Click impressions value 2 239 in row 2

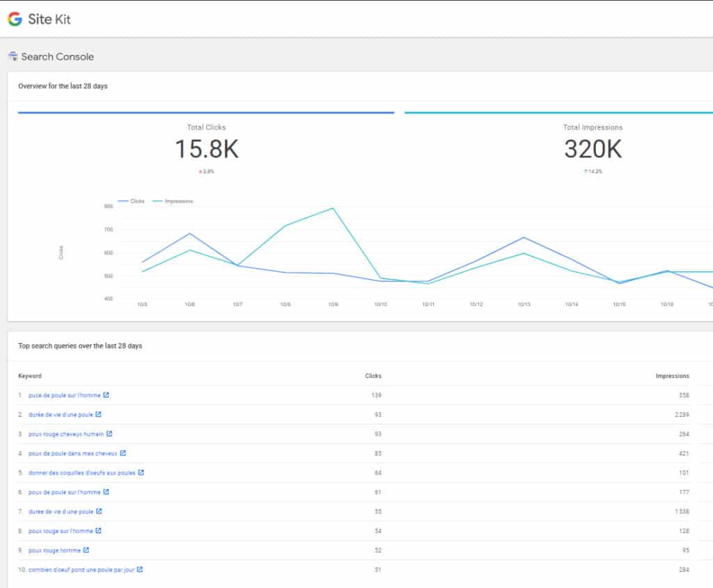pos(682,415)
